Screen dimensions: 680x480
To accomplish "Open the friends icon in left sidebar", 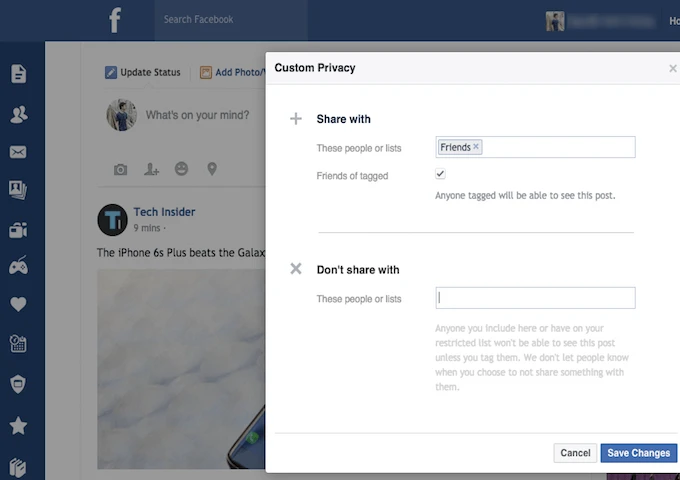I will click(18, 115).
